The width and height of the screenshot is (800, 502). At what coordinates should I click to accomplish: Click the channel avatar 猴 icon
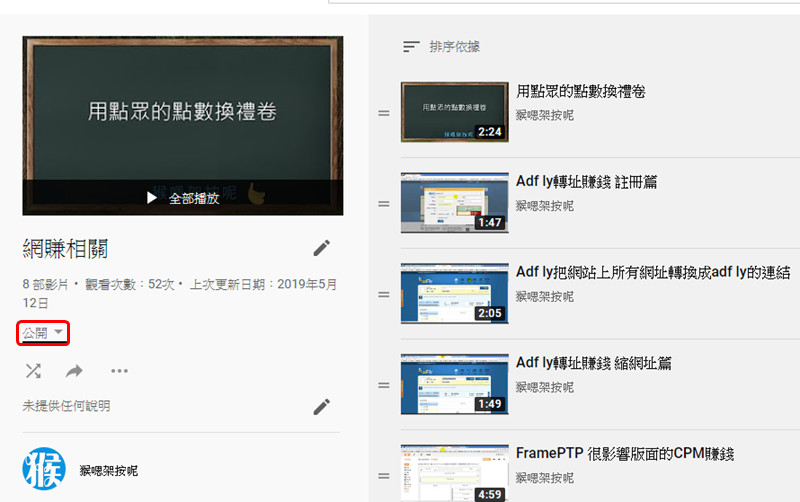(x=44, y=469)
